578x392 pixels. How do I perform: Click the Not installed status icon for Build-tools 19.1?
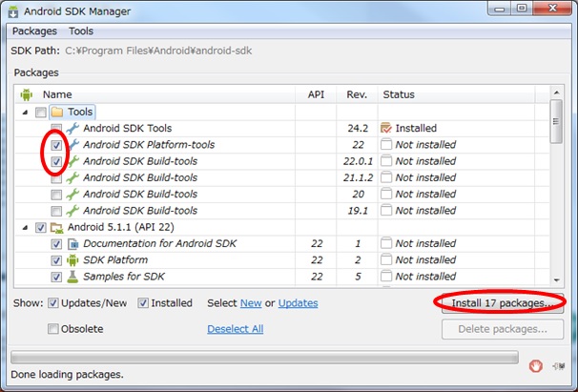point(386,211)
